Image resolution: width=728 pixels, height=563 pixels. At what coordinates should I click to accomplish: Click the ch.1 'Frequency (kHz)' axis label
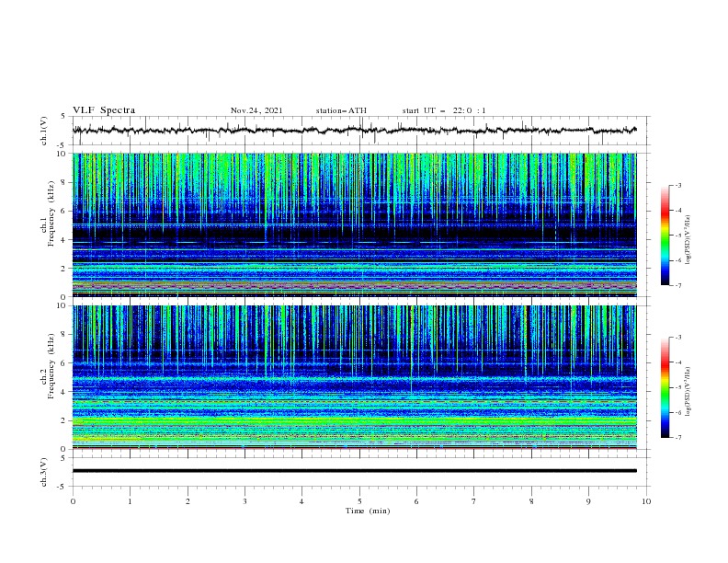point(51,212)
